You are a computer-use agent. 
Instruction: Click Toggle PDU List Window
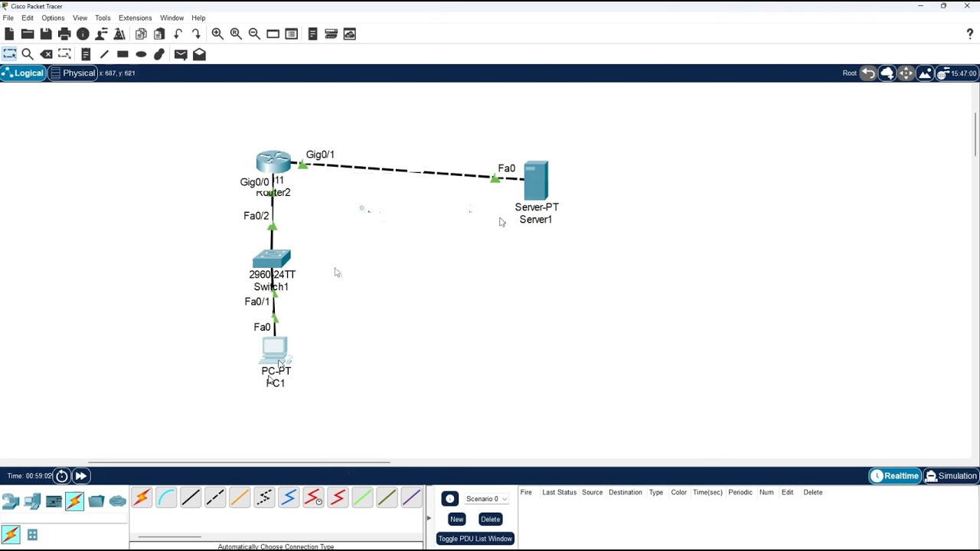475,539
